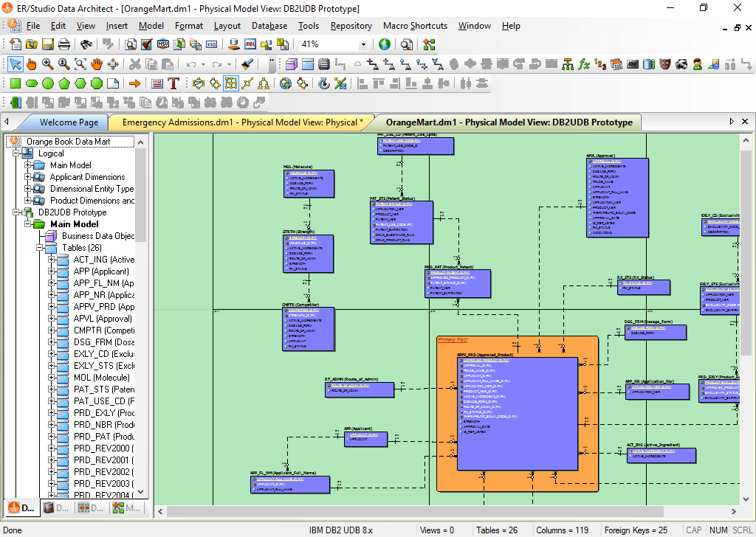Click the Open file folder icon

pyautogui.click(x=32, y=44)
